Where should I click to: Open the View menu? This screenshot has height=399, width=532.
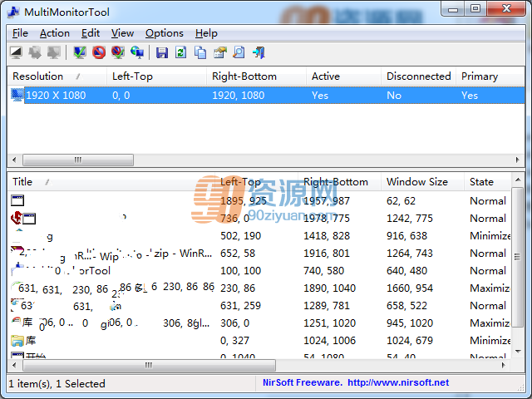[x=122, y=33]
